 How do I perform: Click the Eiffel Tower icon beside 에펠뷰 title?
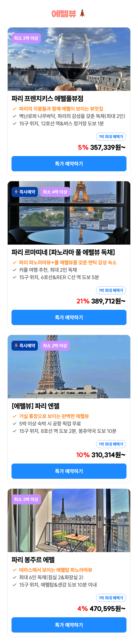coord(82,13)
